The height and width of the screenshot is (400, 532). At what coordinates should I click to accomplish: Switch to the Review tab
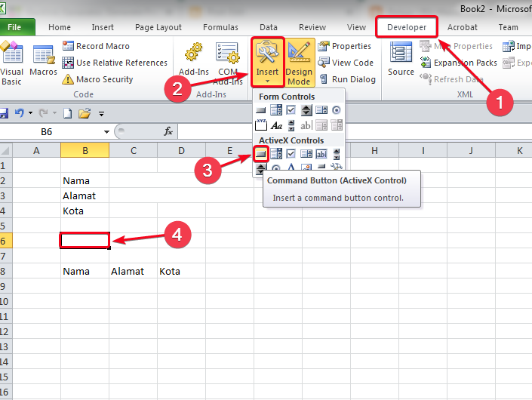point(312,27)
